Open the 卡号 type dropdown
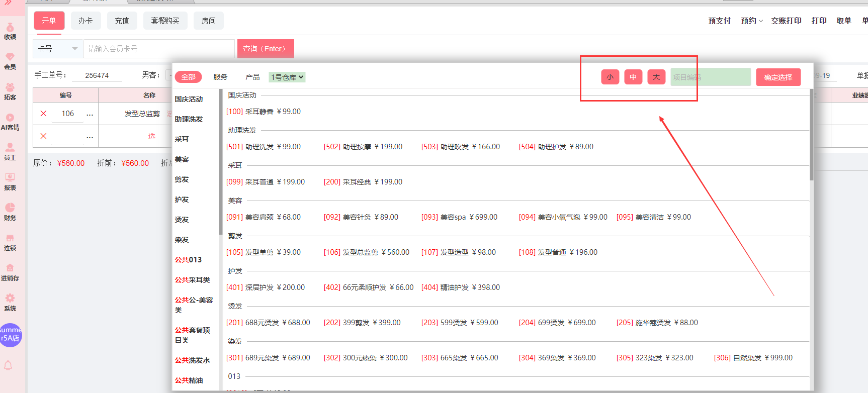 58,49
